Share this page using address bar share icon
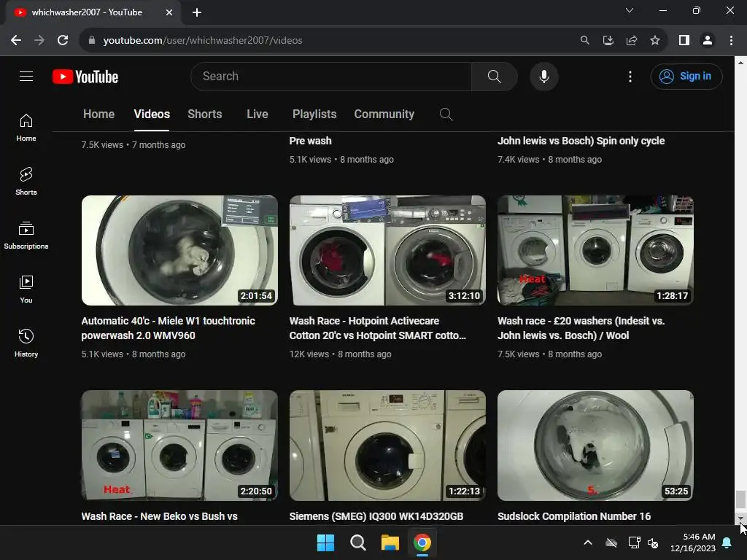The image size is (747, 560). (x=632, y=41)
